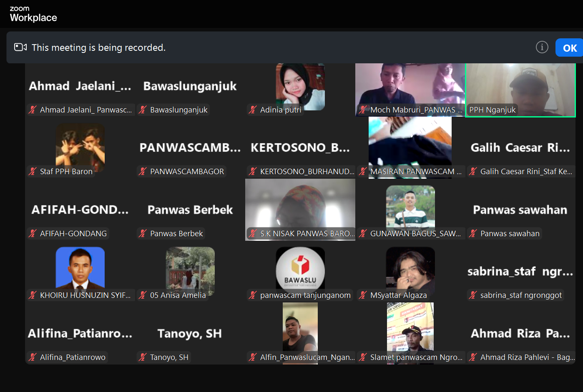This screenshot has width=583, height=392.
Task: Toggle the mute indicator on GUNAWAN BAGUS tile
Action: [x=362, y=233]
